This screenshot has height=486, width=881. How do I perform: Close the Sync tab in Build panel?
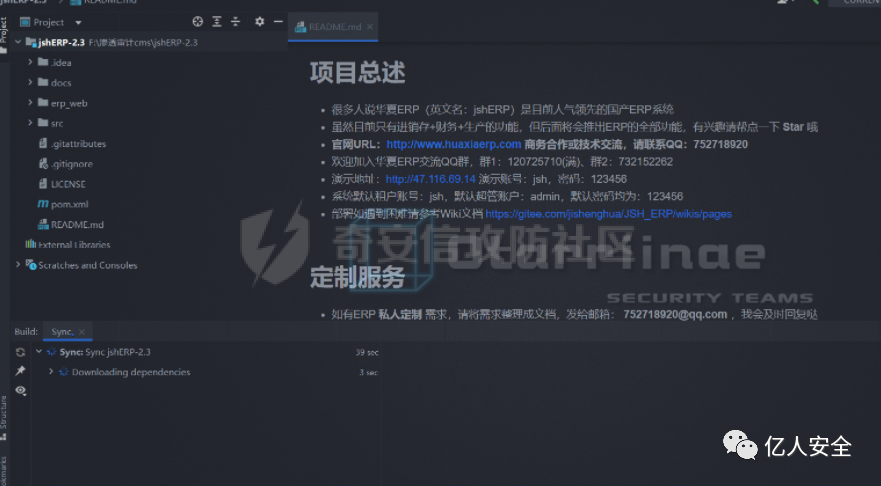[x=82, y=332]
